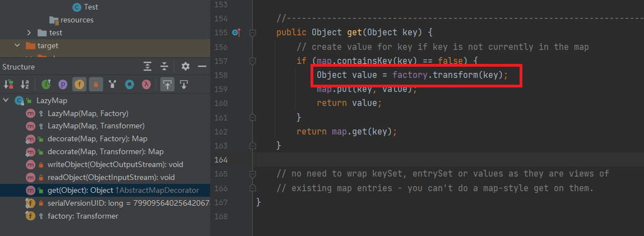Click line number 158 in gutter
644x236 pixels.
click(221, 75)
